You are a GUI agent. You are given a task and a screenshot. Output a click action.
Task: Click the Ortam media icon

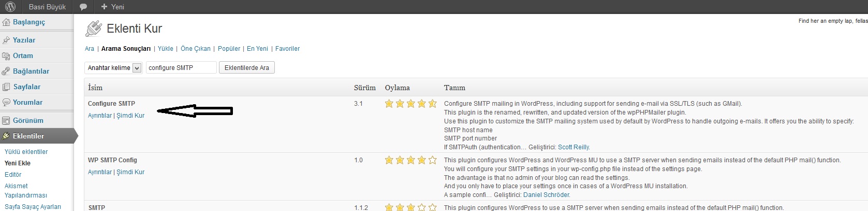6,55
